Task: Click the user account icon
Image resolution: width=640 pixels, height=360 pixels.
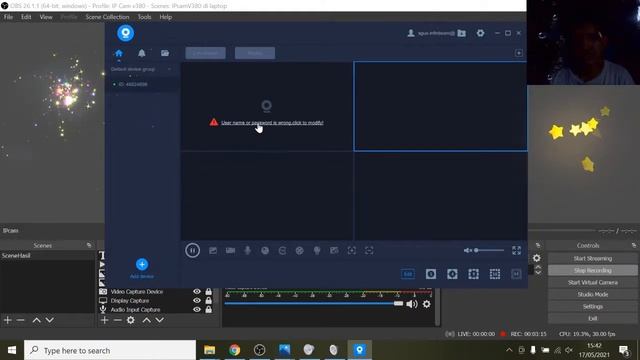Action: click(411, 33)
